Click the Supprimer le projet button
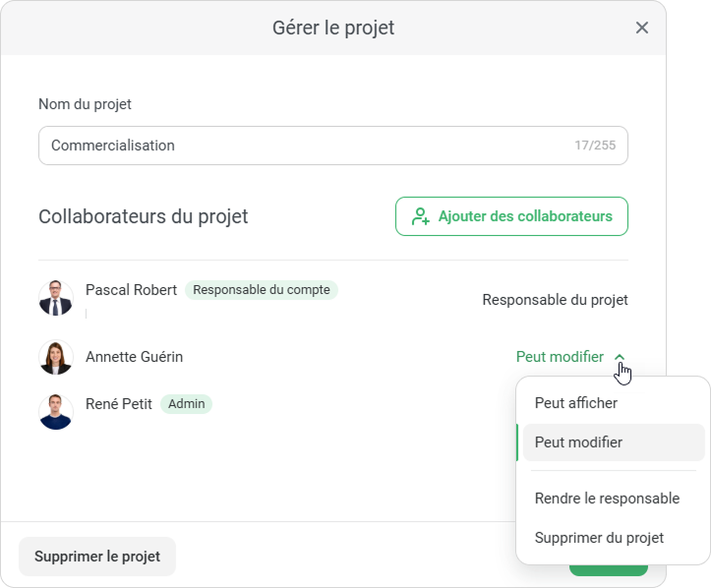711x588 pixels. [97, 557]
